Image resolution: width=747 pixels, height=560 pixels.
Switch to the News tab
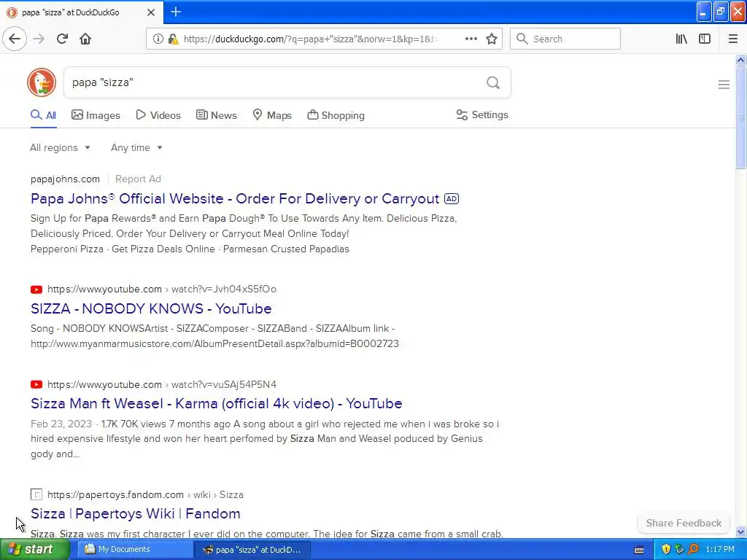(x=216, y=115)
